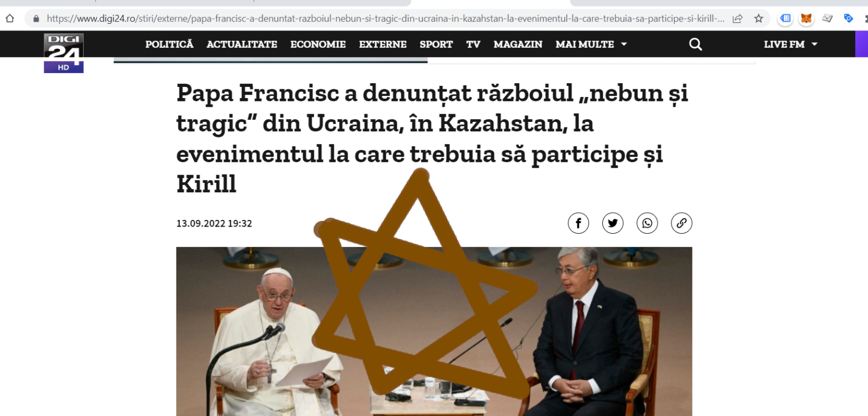
Task: Open the site search magnifier icon
Action: coord(696,44)
